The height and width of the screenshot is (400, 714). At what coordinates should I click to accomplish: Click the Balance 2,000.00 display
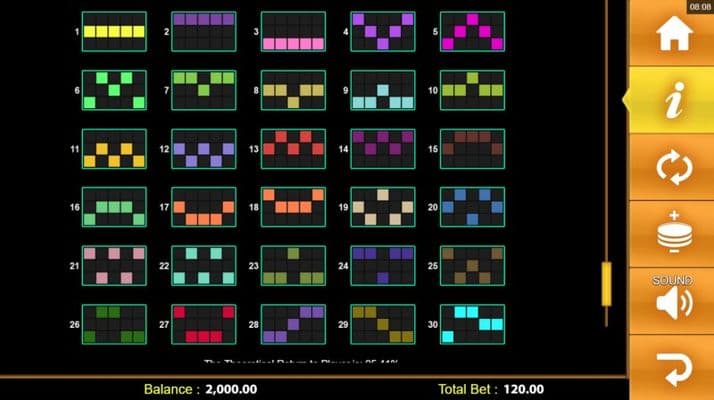click(x=200, y=389)
